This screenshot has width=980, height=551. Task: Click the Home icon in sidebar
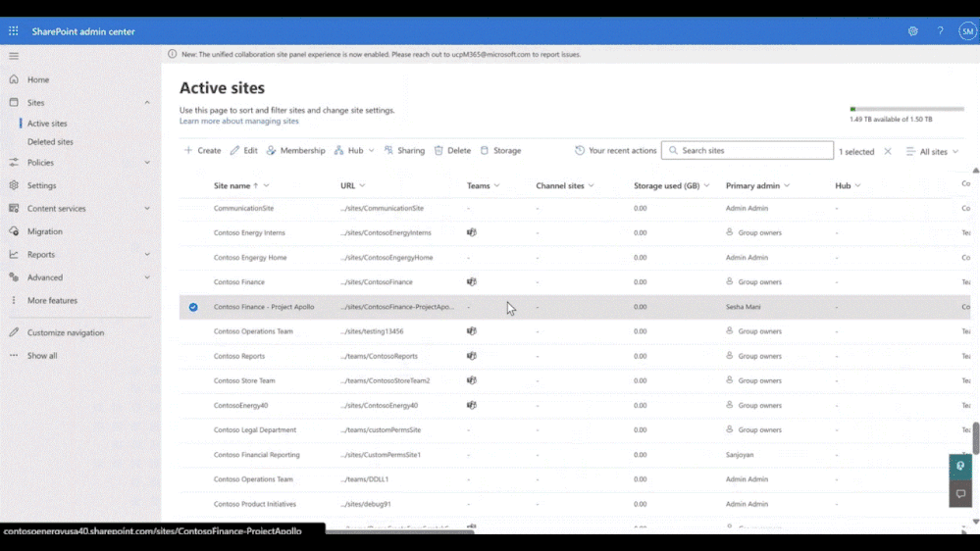point(14,79)
